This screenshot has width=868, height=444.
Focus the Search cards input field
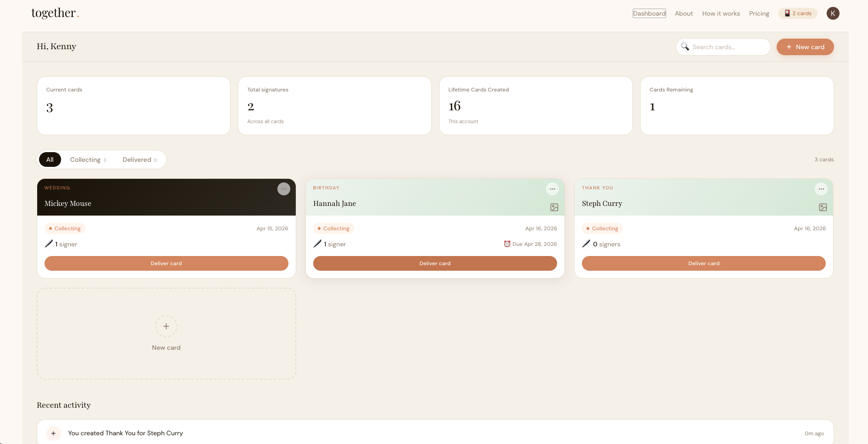point(723,47)
